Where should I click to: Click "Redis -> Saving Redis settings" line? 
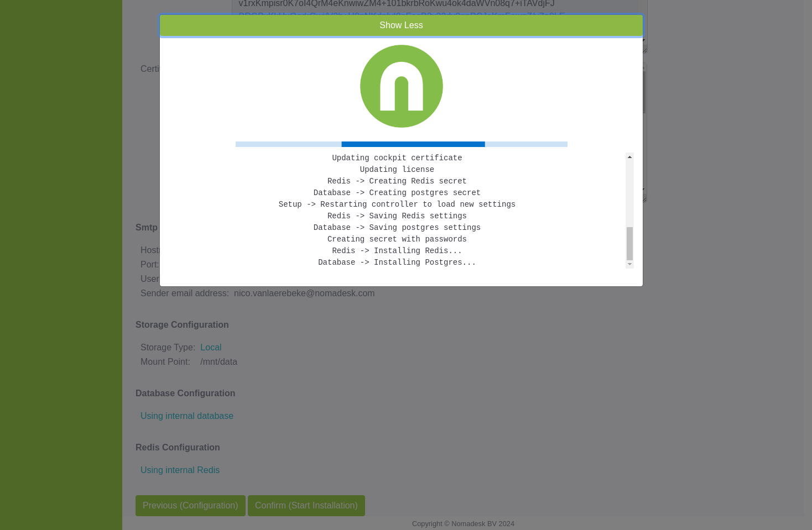pyautogui.click(x=397, y=216)
